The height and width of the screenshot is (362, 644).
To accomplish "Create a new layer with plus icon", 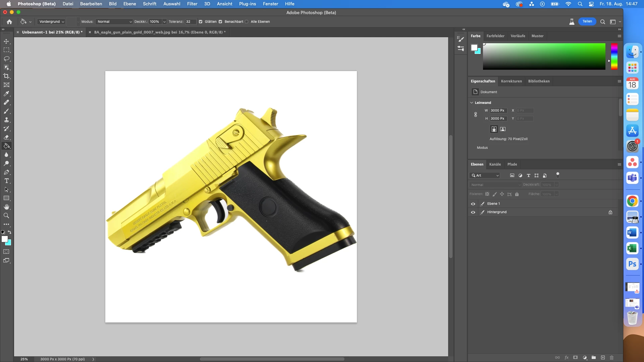I will (x=603, y=358).
